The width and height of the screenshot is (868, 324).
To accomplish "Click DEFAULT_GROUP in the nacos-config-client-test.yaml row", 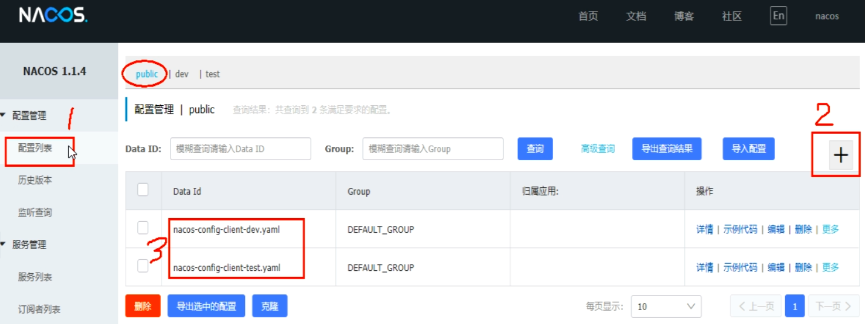I will pos(381,268).
